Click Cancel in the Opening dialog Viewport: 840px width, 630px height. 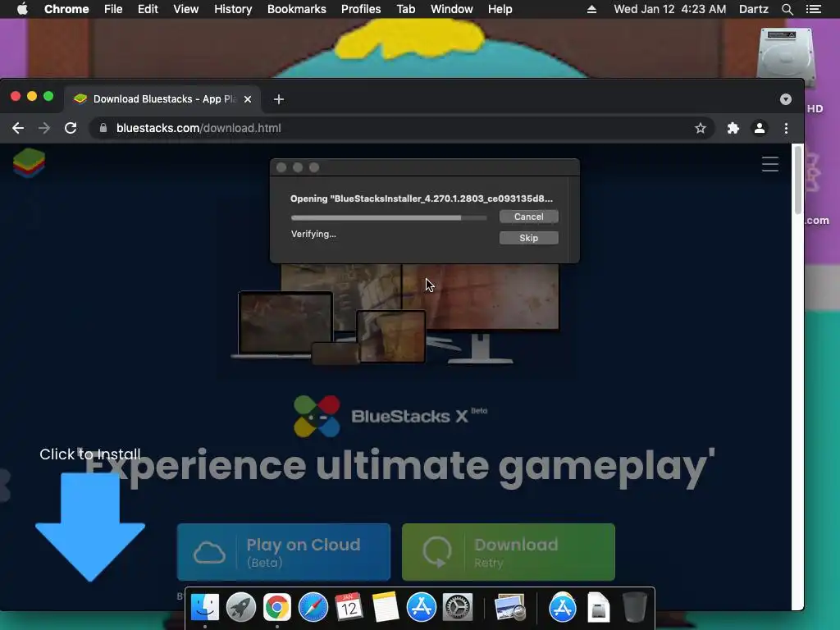(x=529, y=217)
